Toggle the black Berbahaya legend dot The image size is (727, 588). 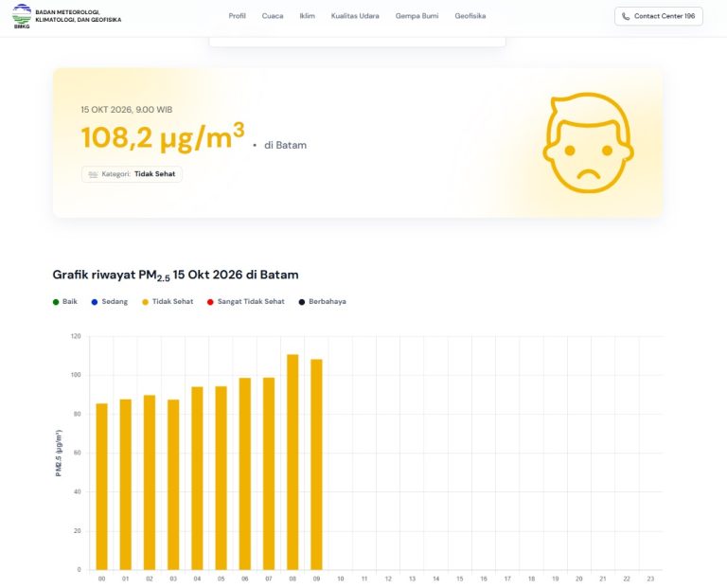302,302
